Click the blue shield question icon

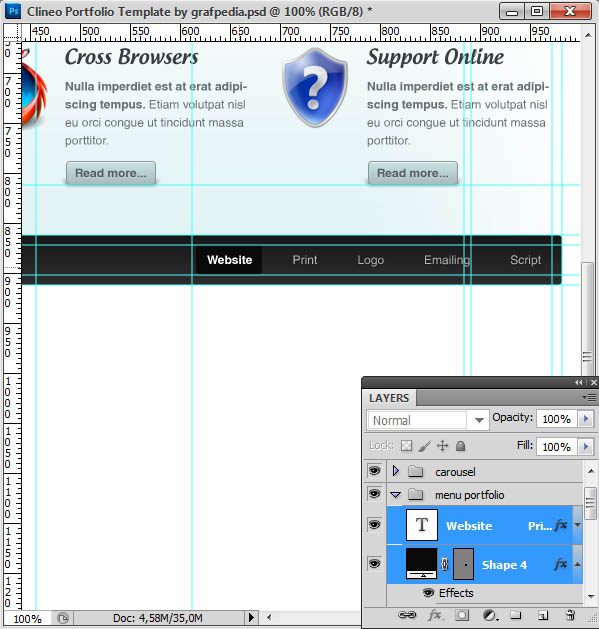[315, 87]
